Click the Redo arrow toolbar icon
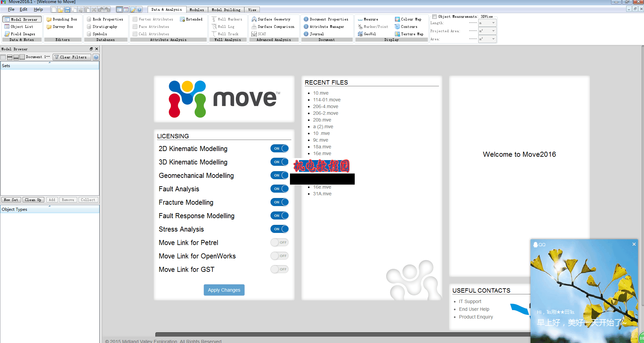The width and height of the screenshot is (644, 343). [x=107, y=10]
